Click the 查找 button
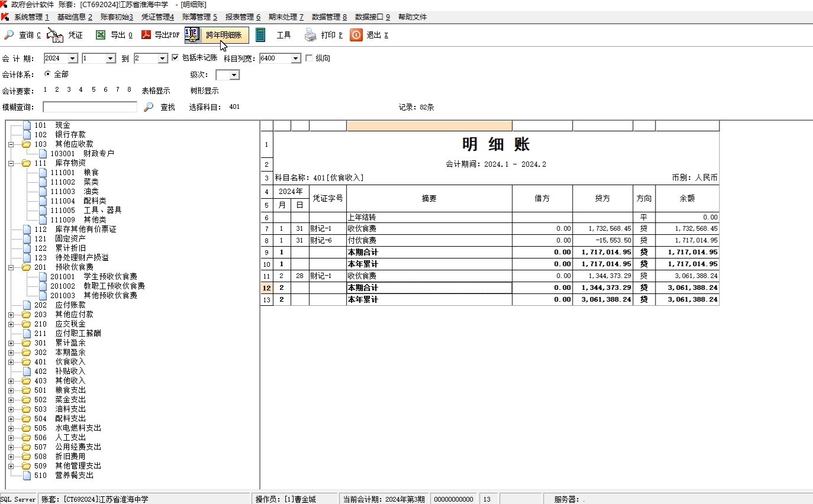Screen dimensions: 813x504 [x=168, y=108]
